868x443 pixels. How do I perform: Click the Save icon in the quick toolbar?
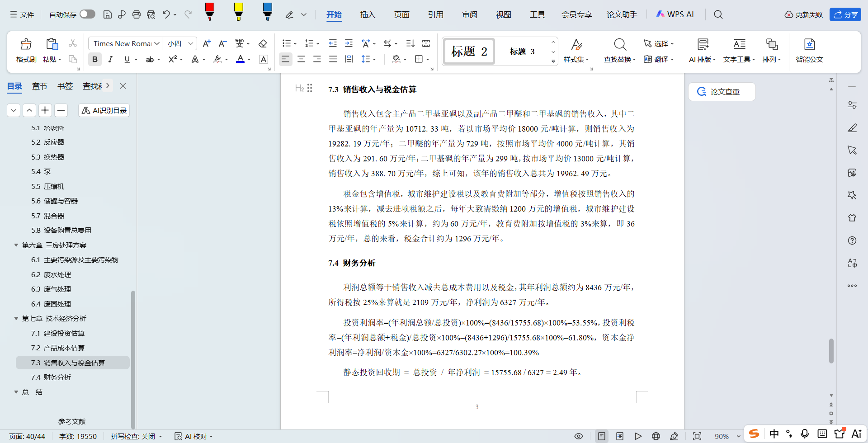coord(108,14)
